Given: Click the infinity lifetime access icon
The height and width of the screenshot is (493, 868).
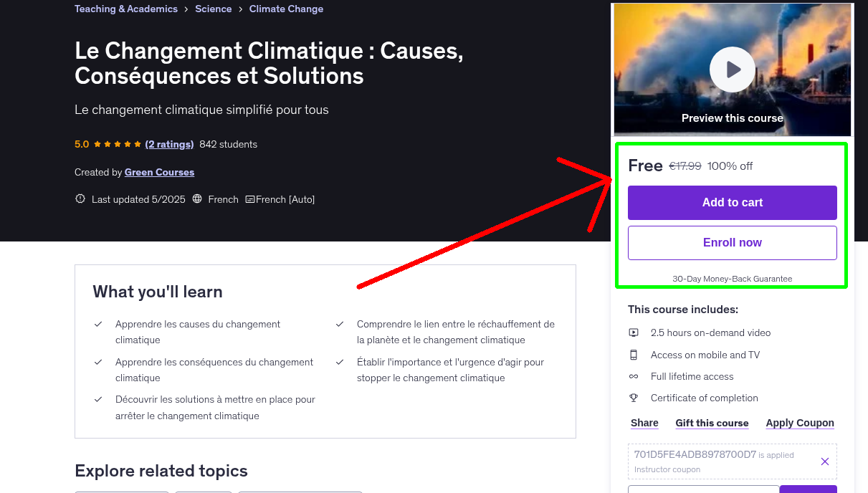Looking at the screenshot, I should click(x=634, y=375).
